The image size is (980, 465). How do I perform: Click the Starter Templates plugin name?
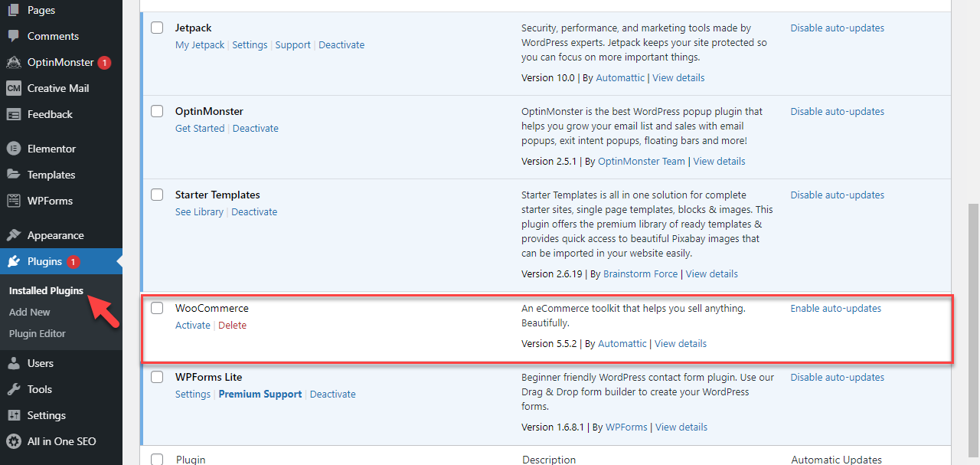[217, 195]
